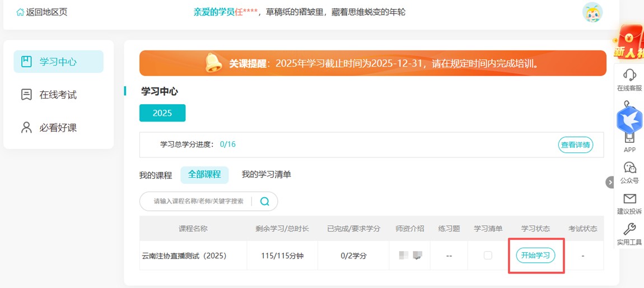Viewport: 644px width, 288px height.
Task: Click the search magnifier icon
Action: [x=265, y=201]
